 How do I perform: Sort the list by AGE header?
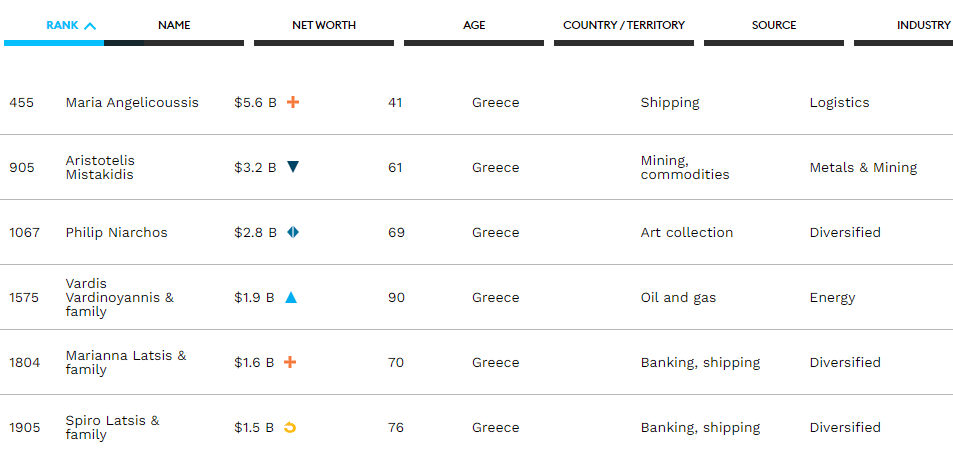[474, 26]
